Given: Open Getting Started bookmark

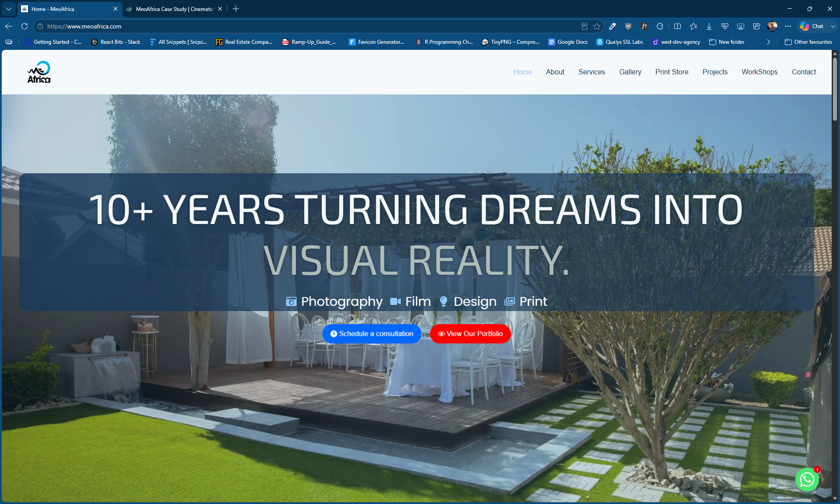Looking at the screenshot, I should pos(53,42).
